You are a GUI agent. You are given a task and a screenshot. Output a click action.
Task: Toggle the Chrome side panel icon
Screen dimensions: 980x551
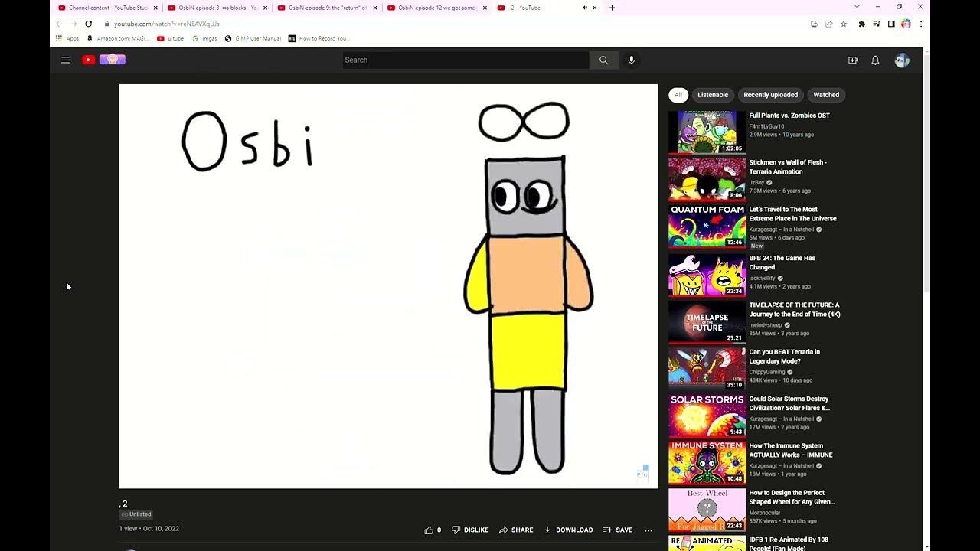pos(891,24)
